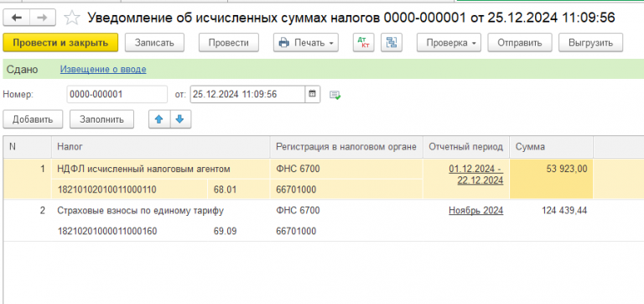This screenshot has height=304, width=644.
Task: Add document to favorites with star icon
Action: (72, 18)
